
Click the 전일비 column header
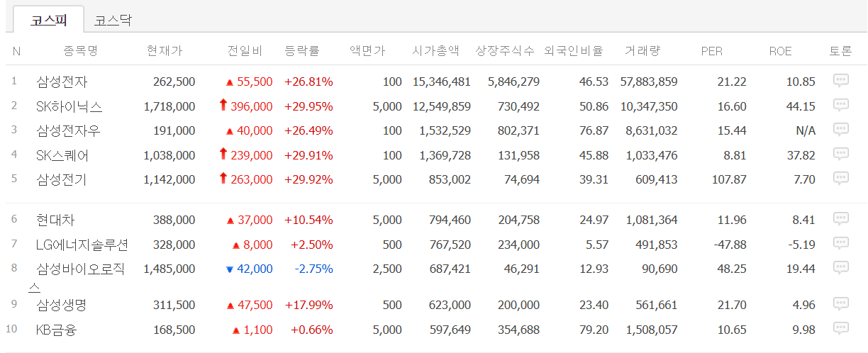pyautogui.click(x=245, y=51)
